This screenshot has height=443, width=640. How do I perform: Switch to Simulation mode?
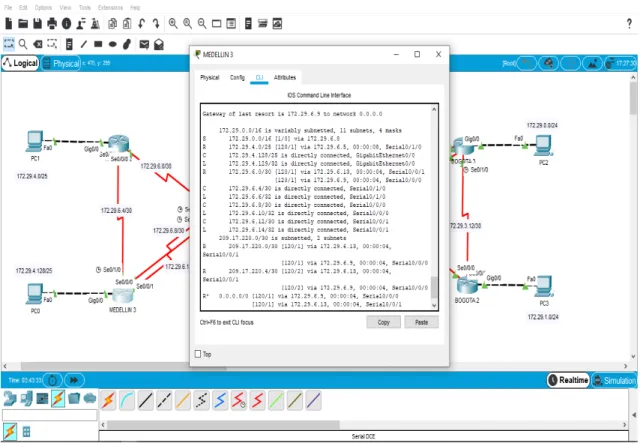pyautogui.click(x=614, y=381)
